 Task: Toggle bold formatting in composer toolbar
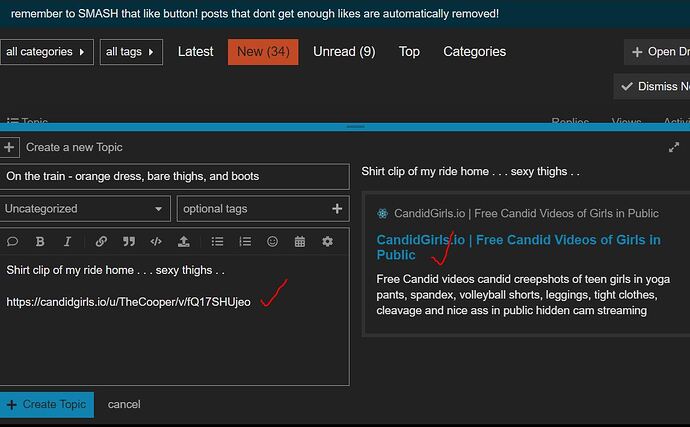pyautogui.click(x=40, y=241)
